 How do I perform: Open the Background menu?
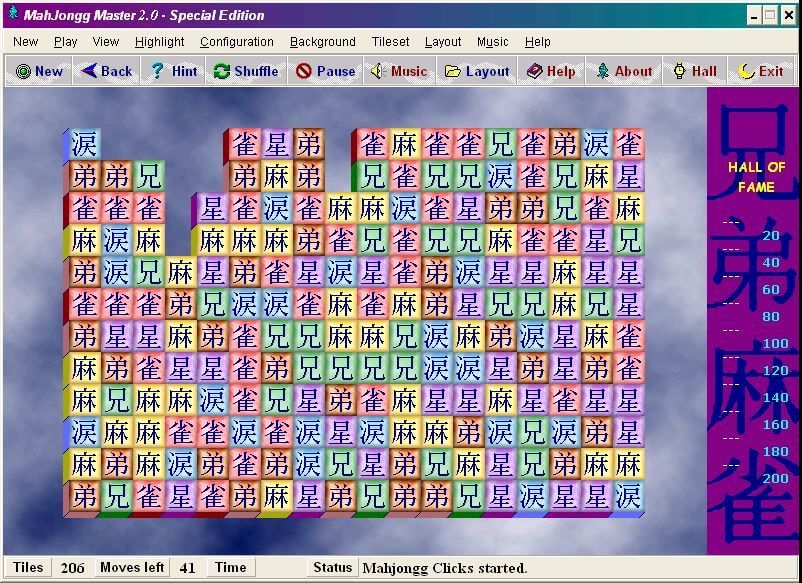coord(323,42)
